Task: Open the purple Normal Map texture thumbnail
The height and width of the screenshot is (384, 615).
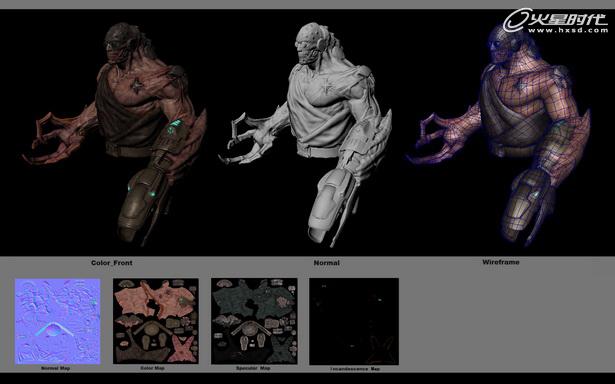Action: (58, 321)
